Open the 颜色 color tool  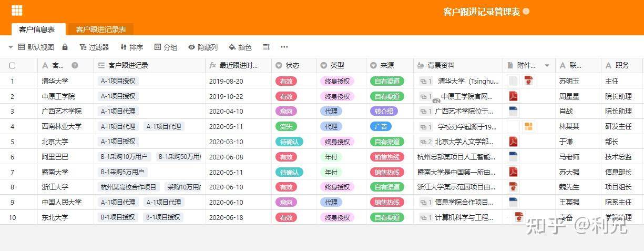(240, 47)
